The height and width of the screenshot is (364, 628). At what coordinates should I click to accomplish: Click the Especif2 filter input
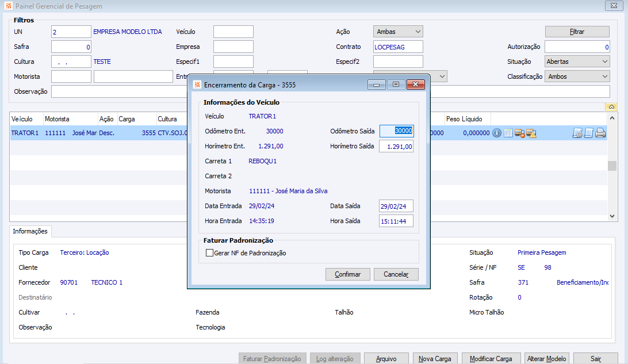pos(398,62)
